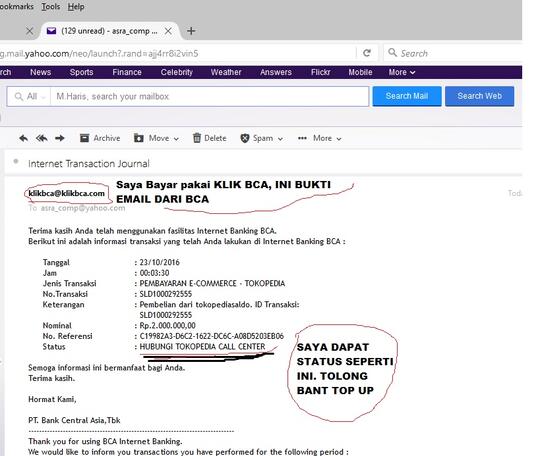Click the text PEMBAYARAN E-COMMERCE - TOKOPEDIA

point(212,283)
